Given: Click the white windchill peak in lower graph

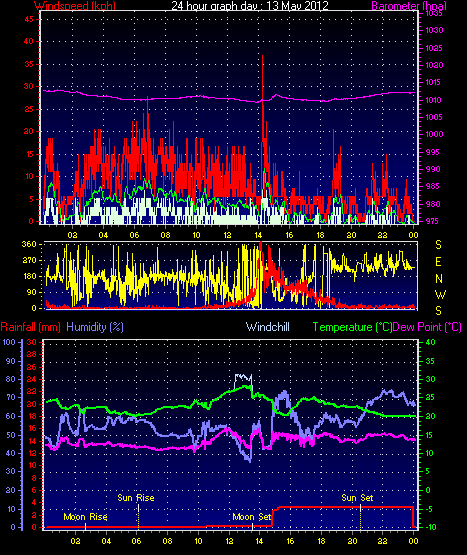Looking at the screenshot, I should coord(244,379).
